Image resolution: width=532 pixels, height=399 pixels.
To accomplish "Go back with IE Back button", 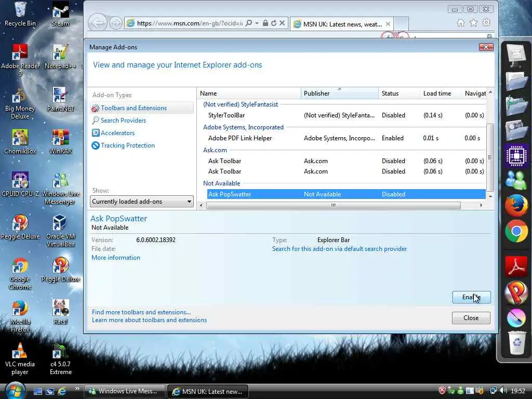I will pos(98,23).
